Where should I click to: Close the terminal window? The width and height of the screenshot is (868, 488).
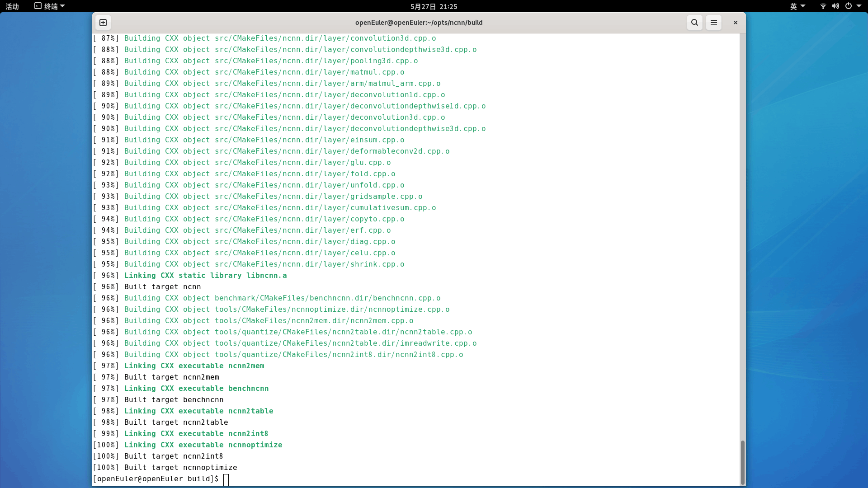736,23
